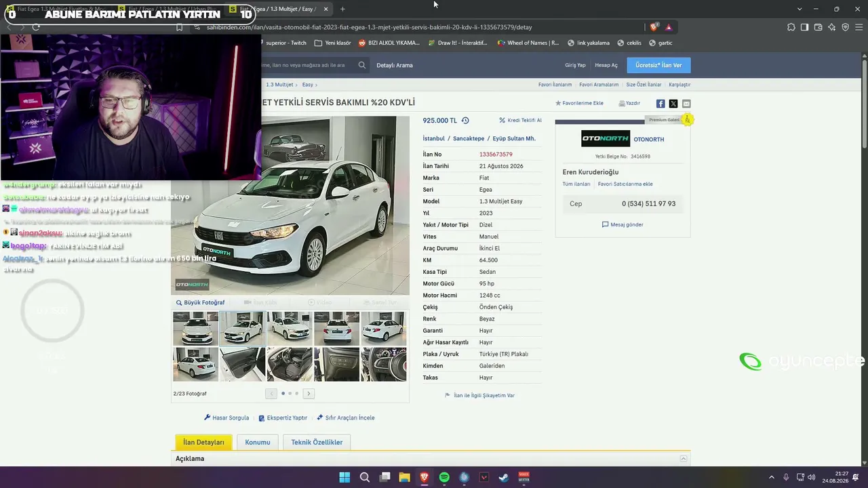Open the Windows Start menu

pyautogui.click(x=344, y=477)
